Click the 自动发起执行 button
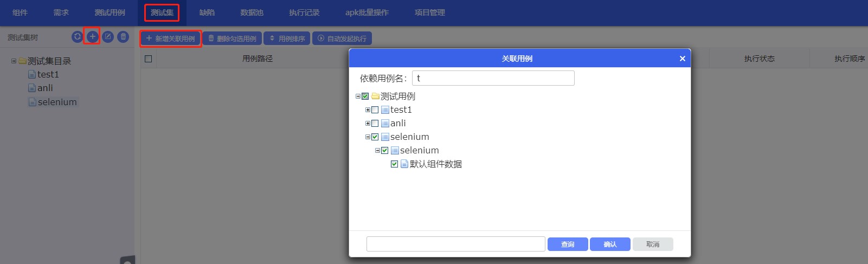The image size is (868, 264). point(342,38)
